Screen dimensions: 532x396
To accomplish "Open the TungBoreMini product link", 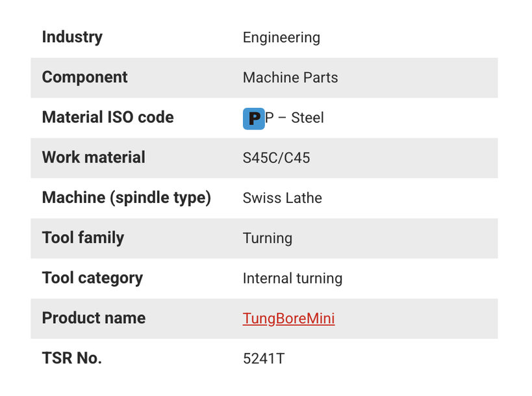I will click(288, 318).
